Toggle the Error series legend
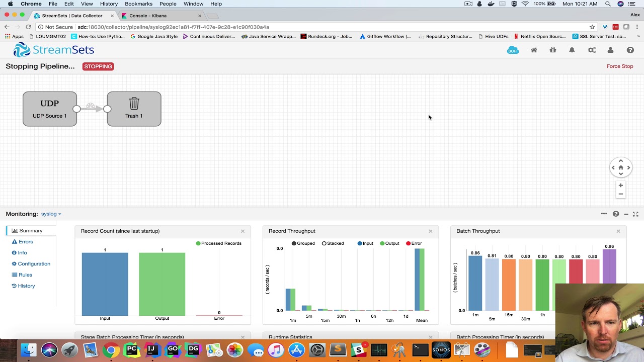The width and height of the screenshot is (644, 362). pyautogui.click(x=414, y=243)
